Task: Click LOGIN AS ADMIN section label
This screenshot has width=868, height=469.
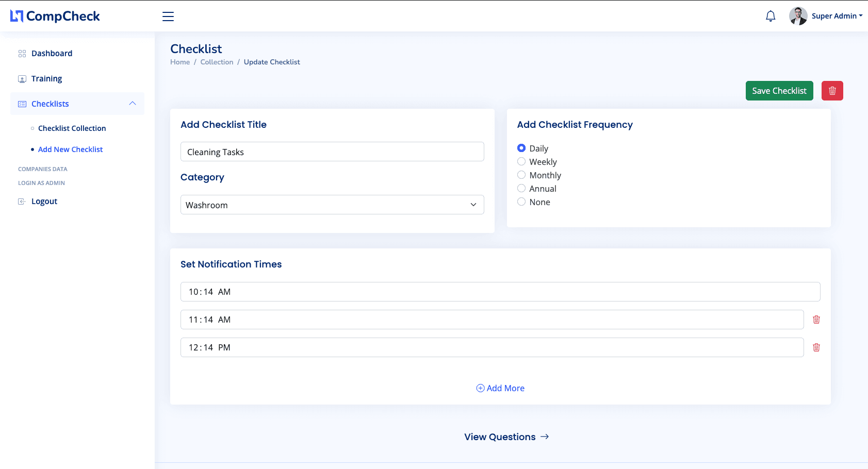Action: click(41, 183)
